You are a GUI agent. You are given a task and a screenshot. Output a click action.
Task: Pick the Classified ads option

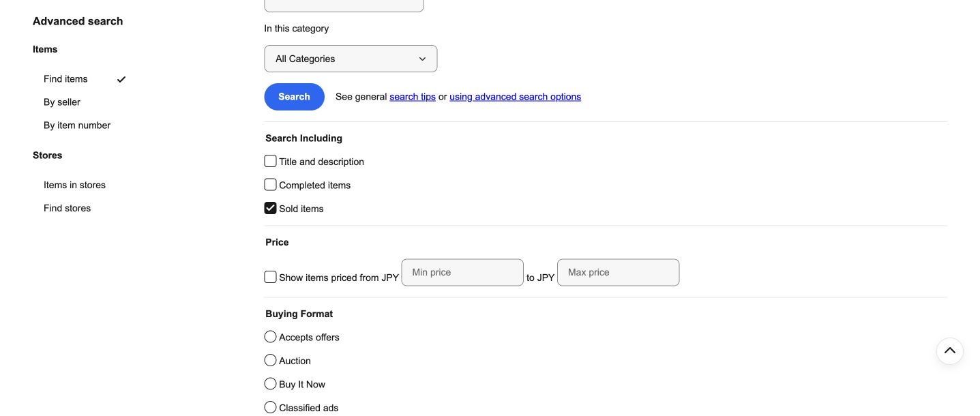pos(270,407)
